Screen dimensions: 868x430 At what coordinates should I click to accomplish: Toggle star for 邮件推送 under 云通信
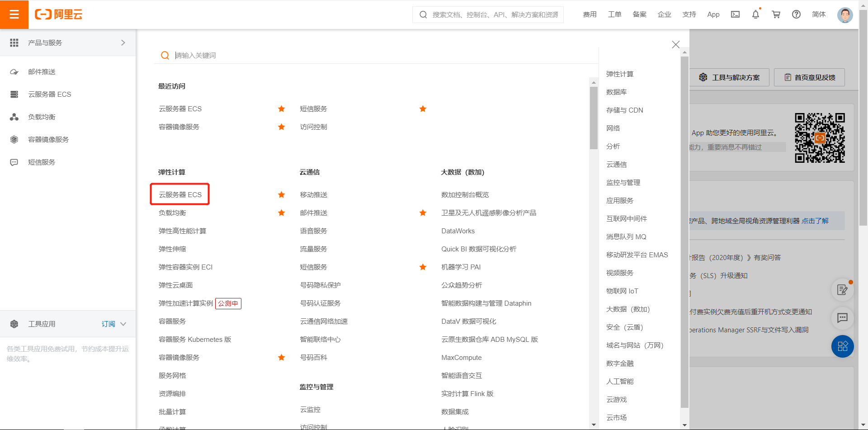(423, 213)
